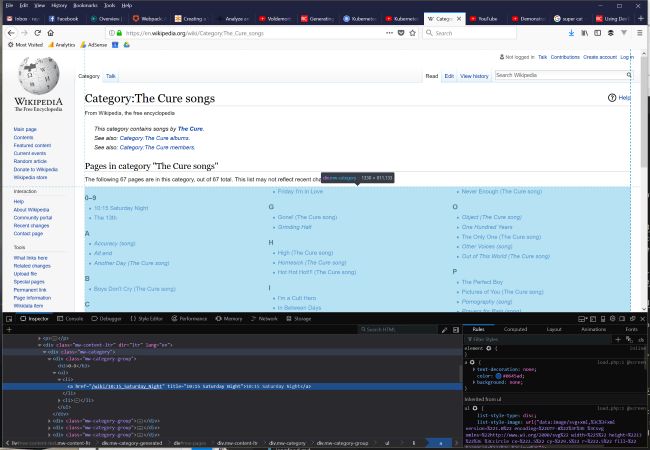Click the View history tab
The image size is (650, 450).
point(474,76)
